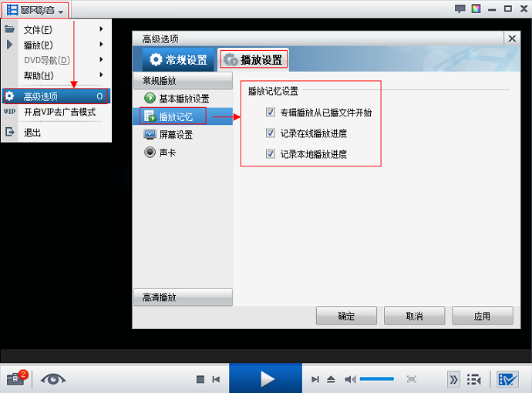532x393 pixels.
Task: Click the 确定 button
Action: (x=346, y=316)
